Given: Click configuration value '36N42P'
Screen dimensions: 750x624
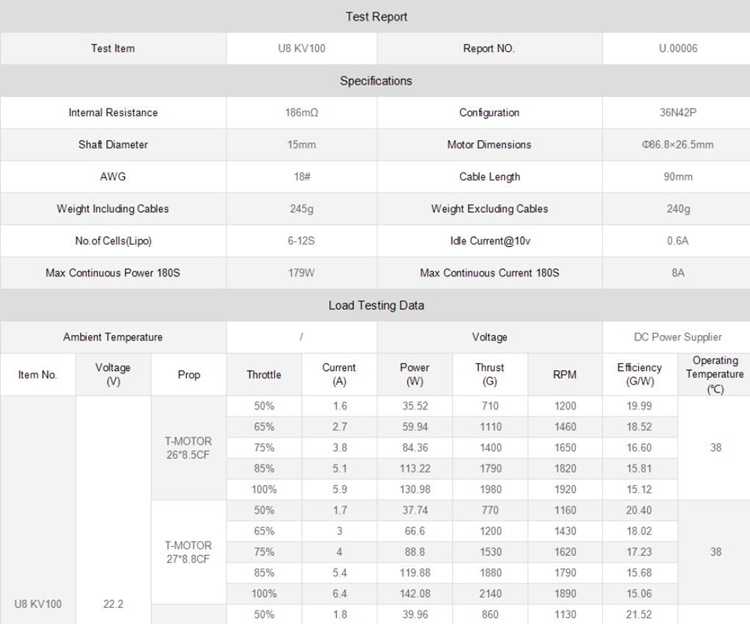Looking at the screenshot, I should pyautogui.click(x=678, y=113).
